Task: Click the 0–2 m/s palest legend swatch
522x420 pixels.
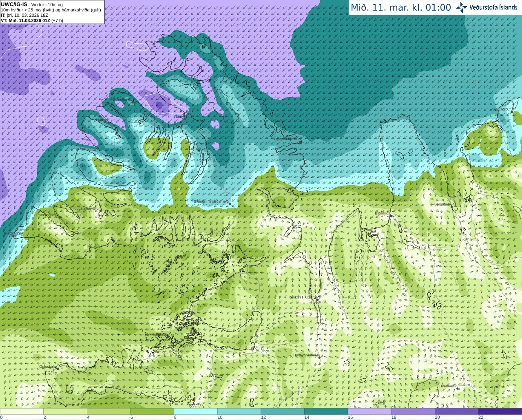Action: (22, 411)
